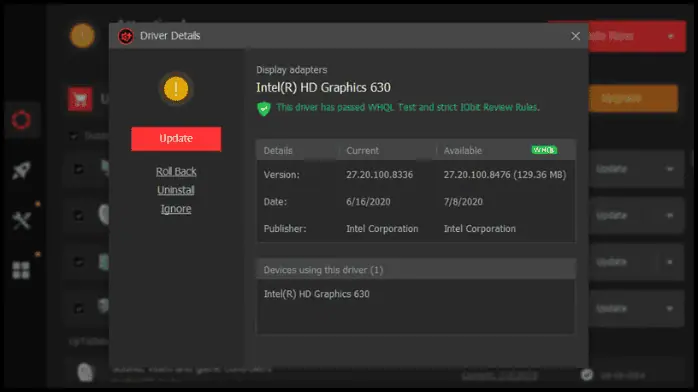Viewport: 698px width, 392px height.
Task: Open the Action Center grid icon in the sidebar
Action: click(21, 270)
